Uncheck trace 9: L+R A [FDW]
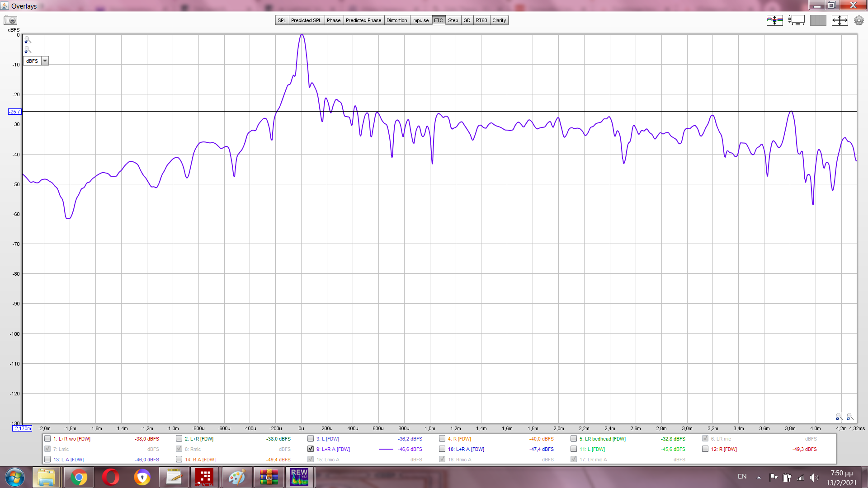Image resolution: width=868 pixels, height=488 pixels. pyautogui.click(x=311, y=449)
